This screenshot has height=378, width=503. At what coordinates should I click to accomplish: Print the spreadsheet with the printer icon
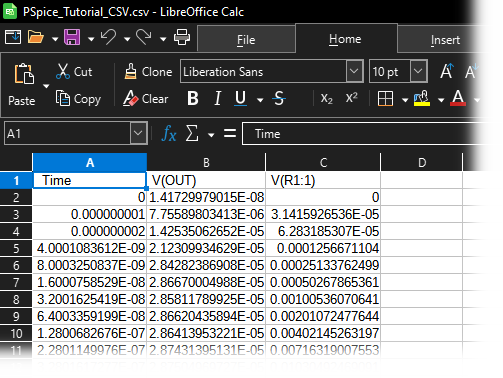coord(182,37)
